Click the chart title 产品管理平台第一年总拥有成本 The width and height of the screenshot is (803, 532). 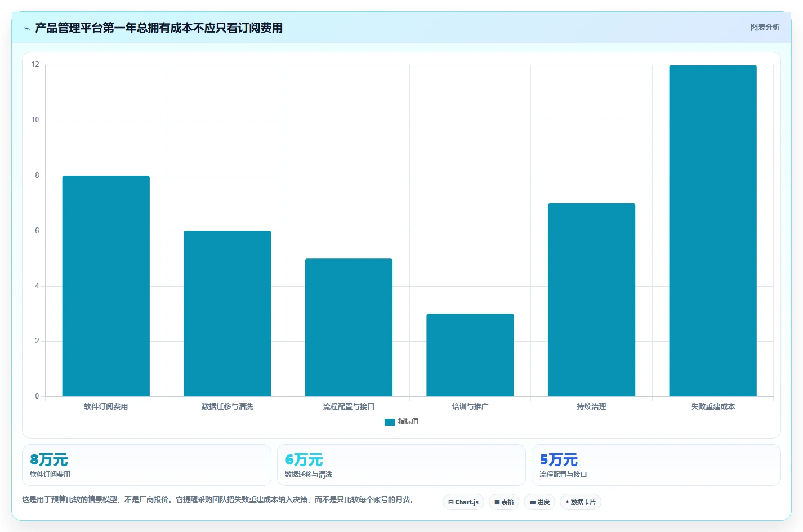pyautogui.click(x=159, y=28)
